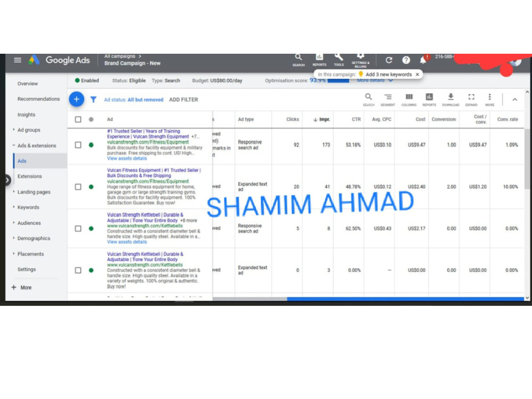Screen dimensions: 532x399
Task: Open Recommendations in sidebar
Action: click(x=39, y=99)
